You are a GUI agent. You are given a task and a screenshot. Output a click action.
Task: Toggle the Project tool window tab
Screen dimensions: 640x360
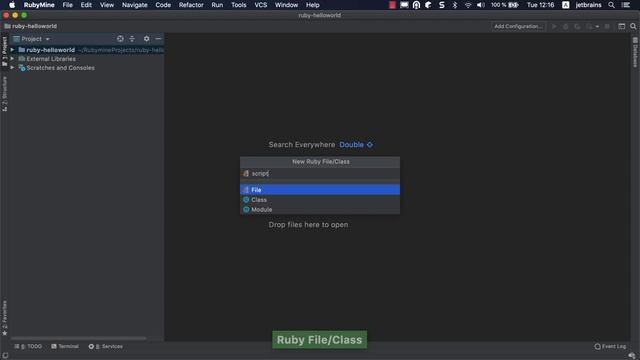click(4, 51)
